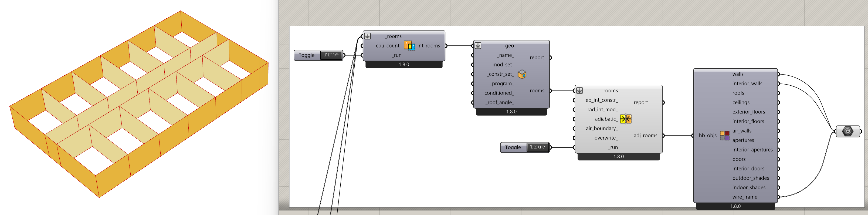The height and width of the screenshot is (215, 868).
Task: Click the _name_ input parameter
Action: 506,55
